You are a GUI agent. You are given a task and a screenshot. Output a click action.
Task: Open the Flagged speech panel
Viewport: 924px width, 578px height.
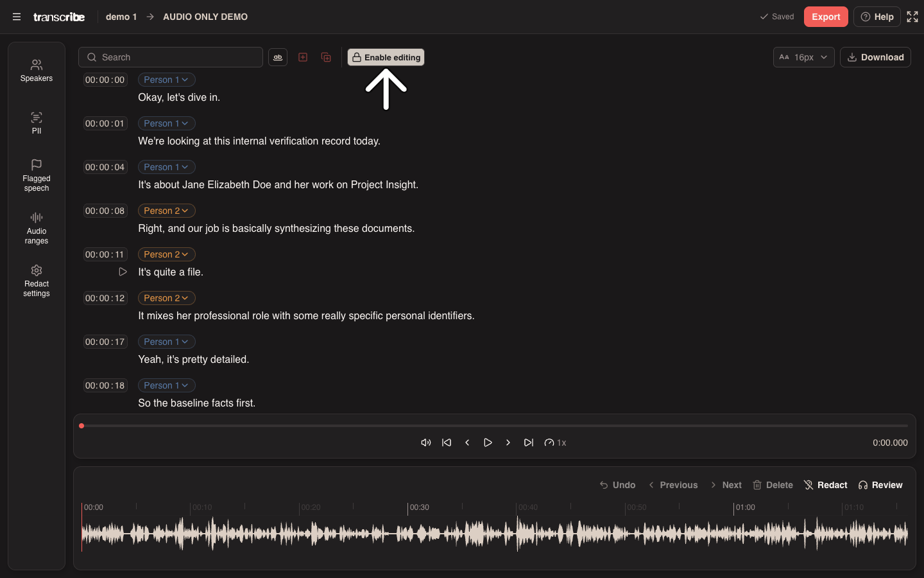37,175
